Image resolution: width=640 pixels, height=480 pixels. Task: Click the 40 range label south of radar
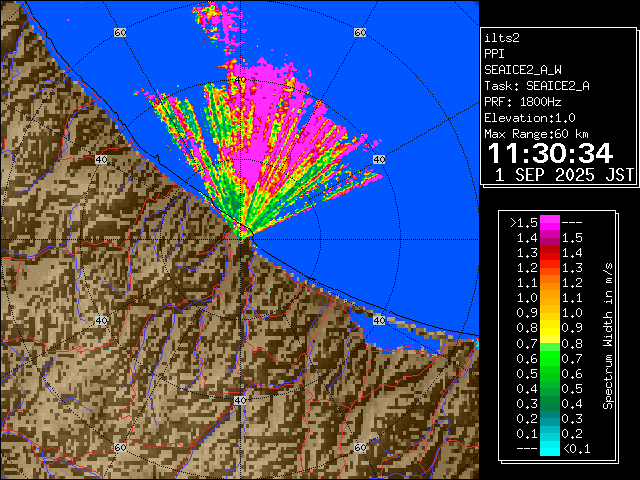coord(239,400)
